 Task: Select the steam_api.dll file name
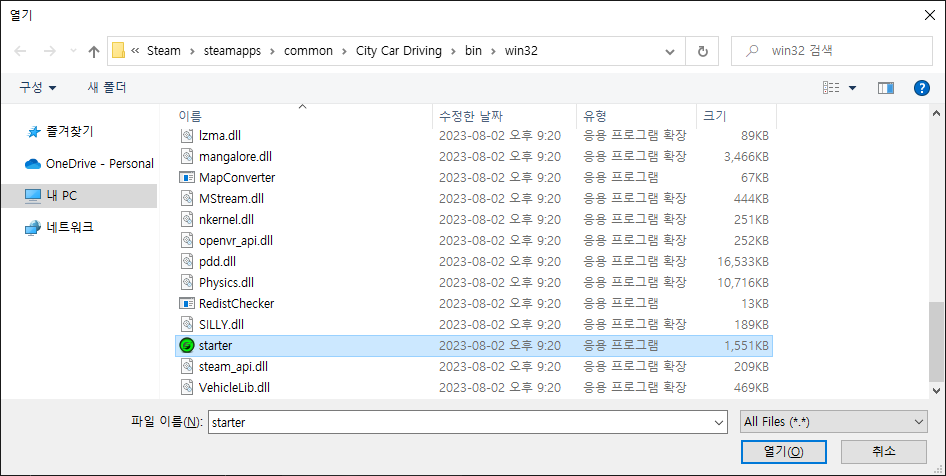pos(233,366)
